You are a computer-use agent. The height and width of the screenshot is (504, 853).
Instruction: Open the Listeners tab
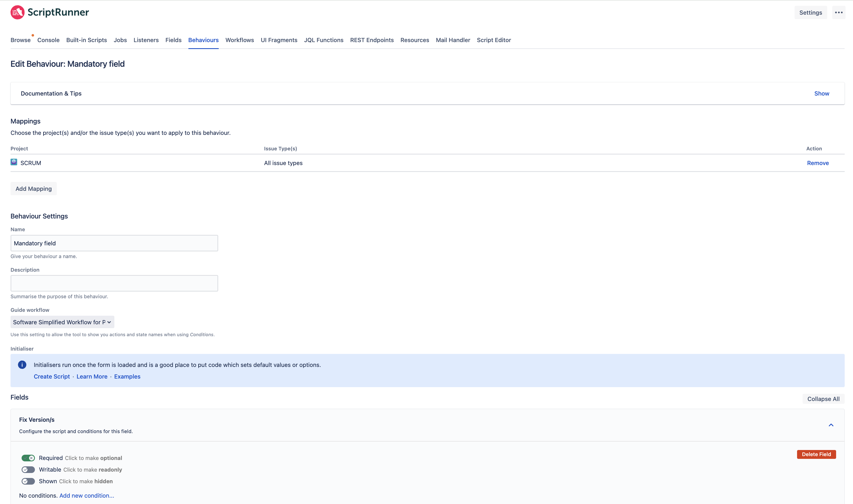(x=146, y=40)
